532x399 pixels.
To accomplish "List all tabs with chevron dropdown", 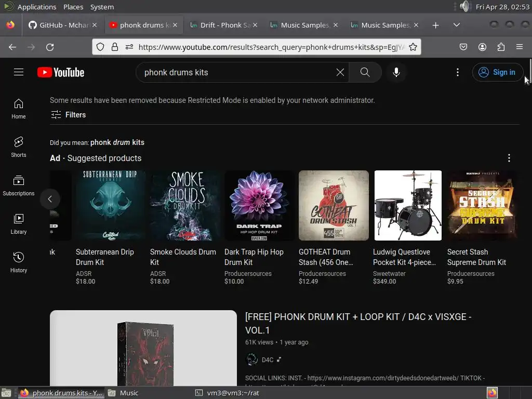I will click(457, 25).
